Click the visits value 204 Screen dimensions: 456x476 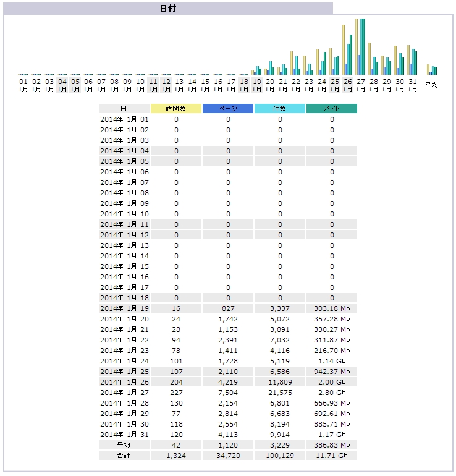176,382
